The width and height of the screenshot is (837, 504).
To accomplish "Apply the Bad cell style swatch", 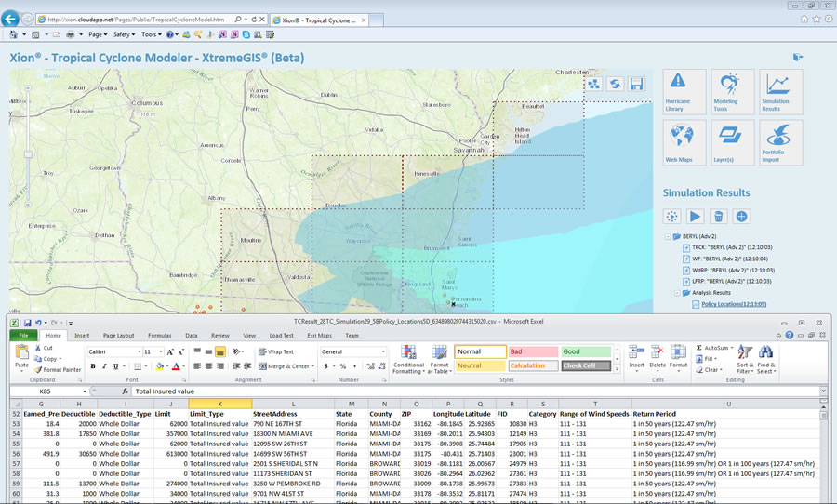I will tap(533, 351).
